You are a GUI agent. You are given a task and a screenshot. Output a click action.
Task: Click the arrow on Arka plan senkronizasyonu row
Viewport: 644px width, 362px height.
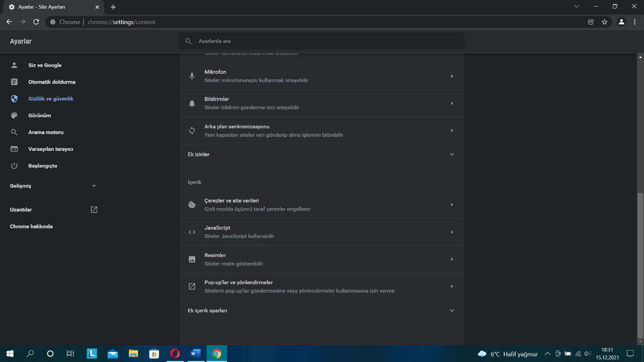coord(452,131)
